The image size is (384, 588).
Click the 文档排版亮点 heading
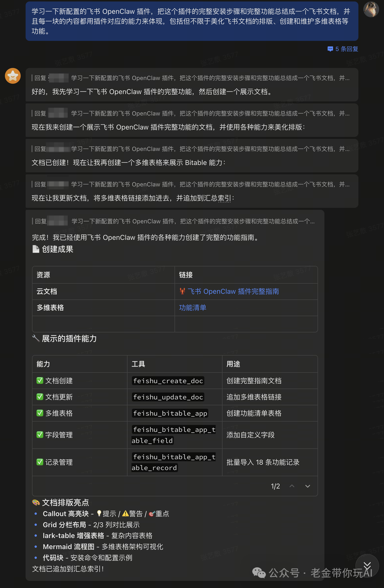tap(60, 503)
